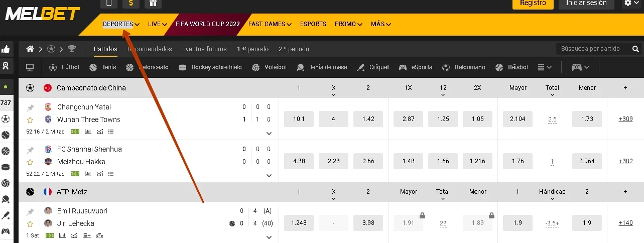Open the mobile app icon in top bar

coord(109,3)
